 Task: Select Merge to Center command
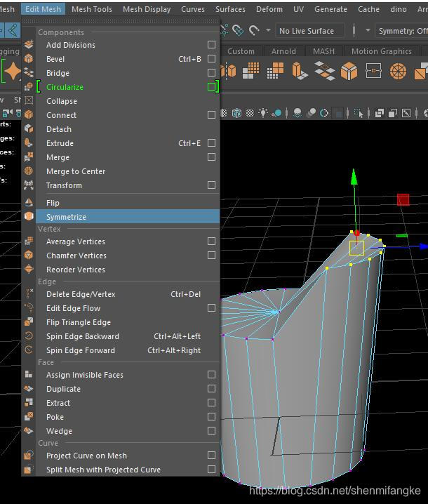(128, 171)
